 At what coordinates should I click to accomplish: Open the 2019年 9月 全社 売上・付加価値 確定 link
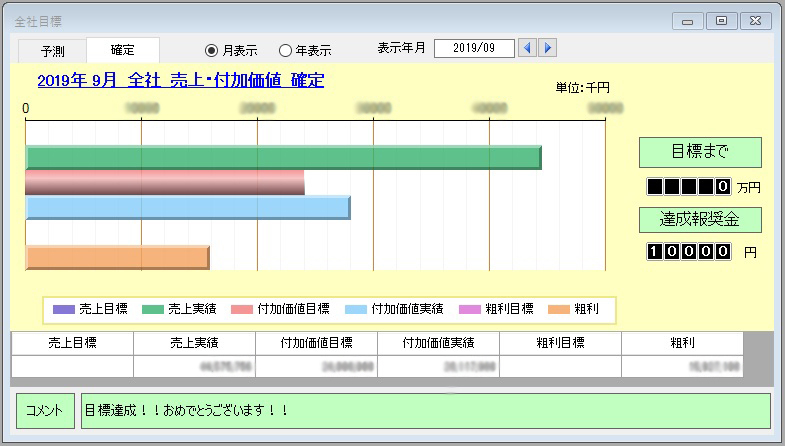[x=181, y=80]
